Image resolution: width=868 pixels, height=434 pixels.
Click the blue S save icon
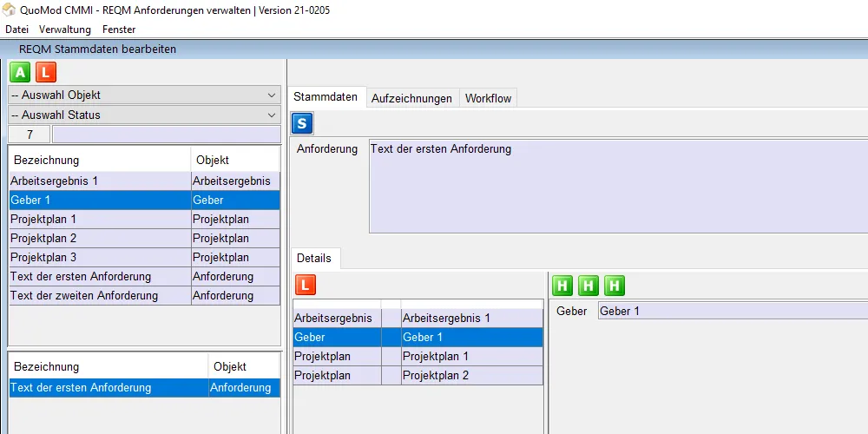point(303,123)
